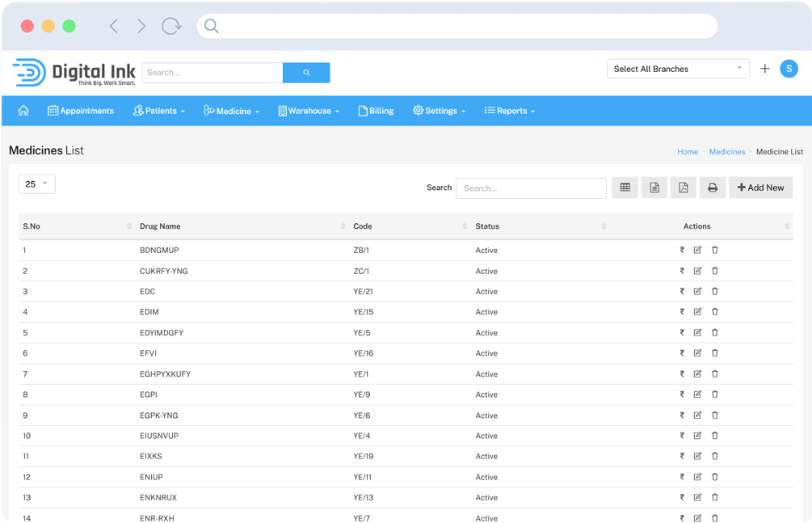The height and width of the screenshot is (523, 812).
Task: Click the home icon in navigation bar
Action: point(23,111)
